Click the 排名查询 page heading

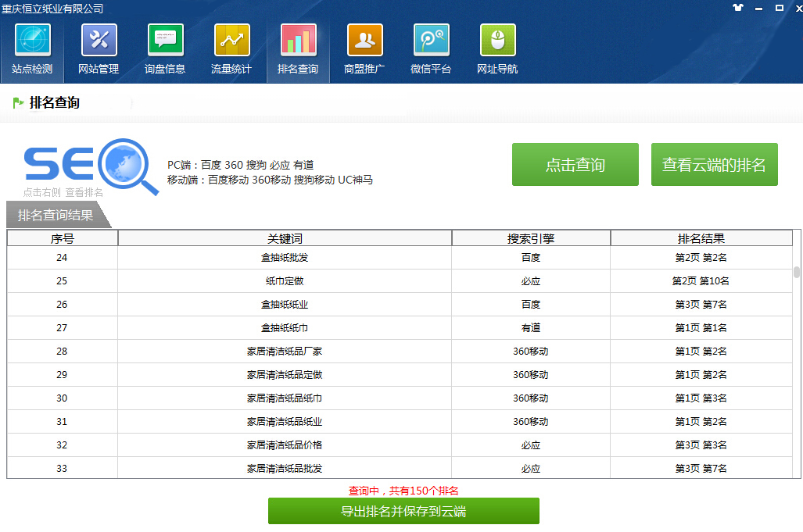pos(54,103)
